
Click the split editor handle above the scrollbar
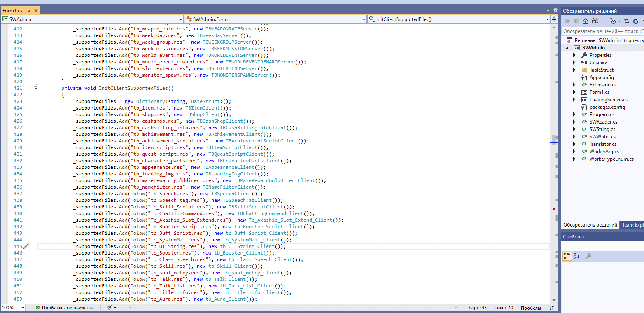pos(555,19)
